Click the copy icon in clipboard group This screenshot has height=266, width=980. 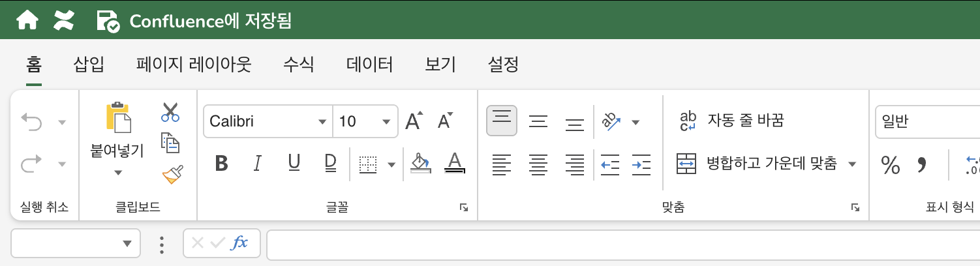[x=170, y=143]
